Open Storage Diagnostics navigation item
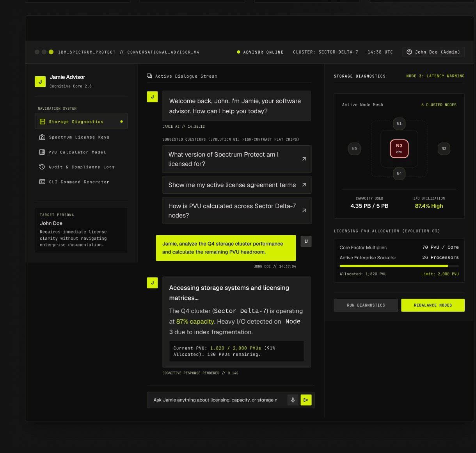The width and height of the screenshot is (476, 453). [x=81, y=121]
